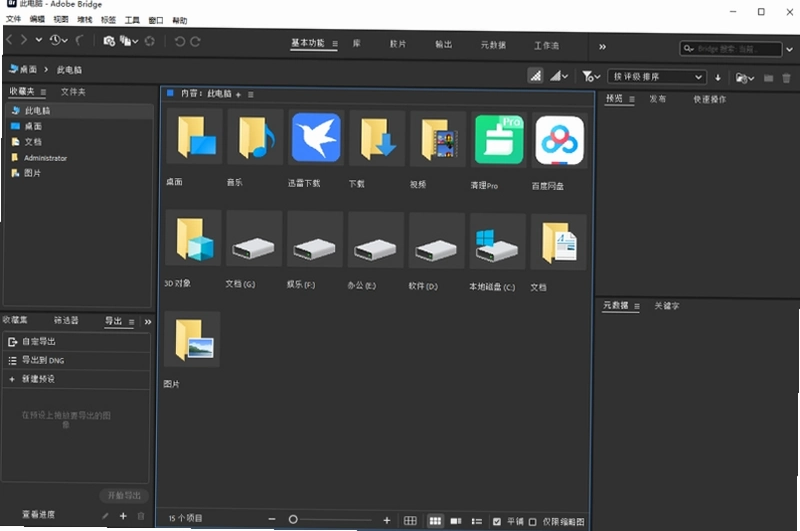This screenshot has height=531, width=800.
Task: Toggle ascending/descending sort arrow
Action: (718, 78)
